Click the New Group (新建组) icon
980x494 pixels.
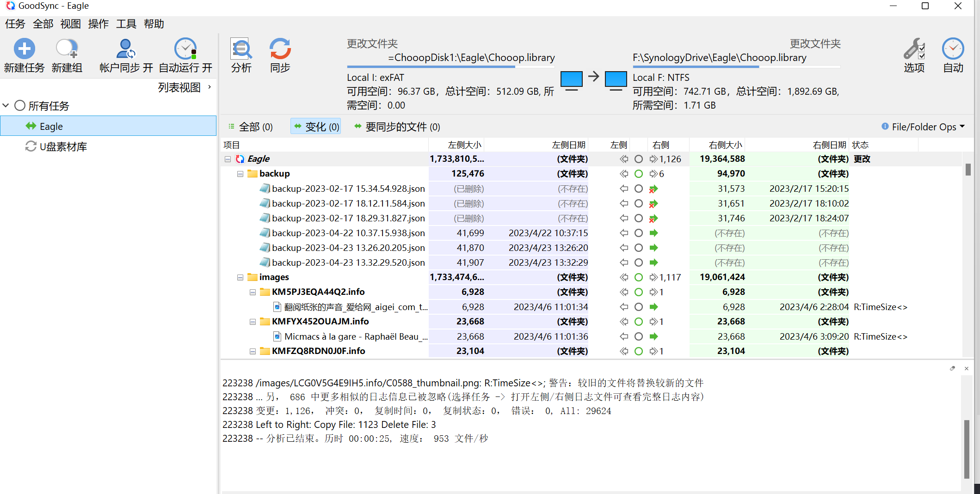(67, 49)
